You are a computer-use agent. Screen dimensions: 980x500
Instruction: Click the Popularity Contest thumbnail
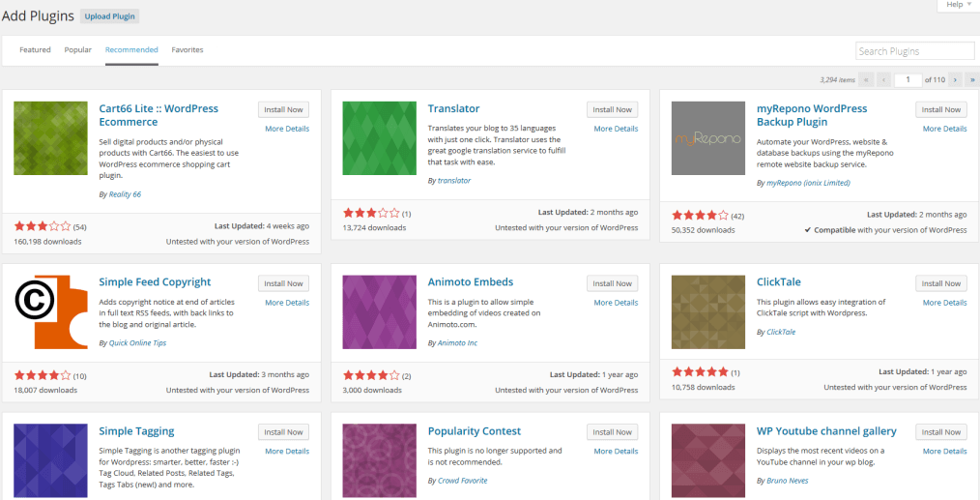pyautogui.click(x=380, y=461)
